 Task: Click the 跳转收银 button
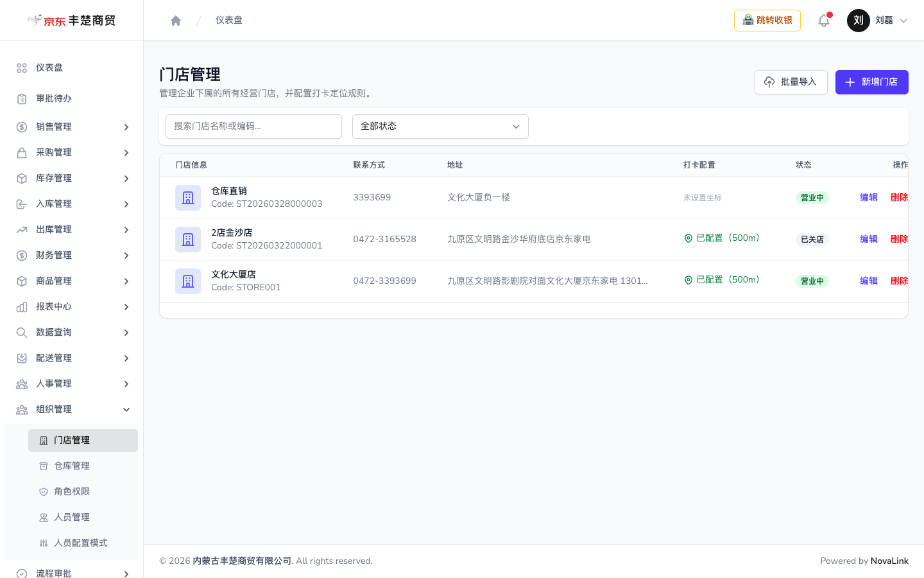coord(767,21)
